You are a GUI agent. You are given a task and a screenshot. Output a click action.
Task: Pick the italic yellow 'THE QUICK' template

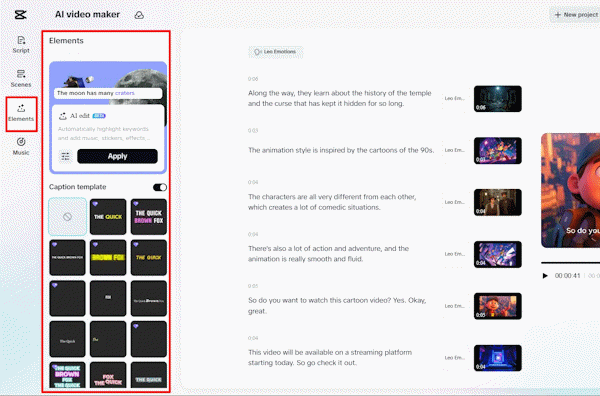[x=149, y=257]
